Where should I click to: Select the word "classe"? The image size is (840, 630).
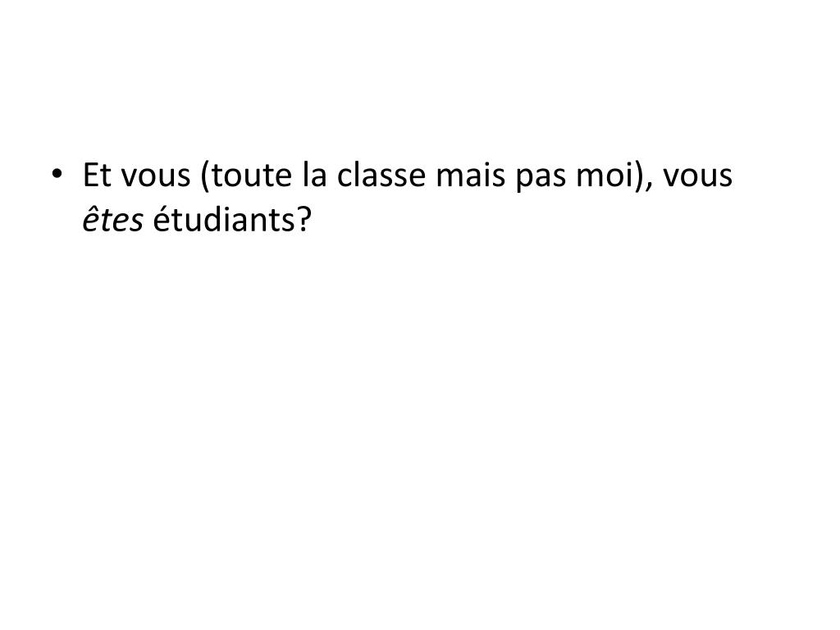(x=381, y=174)
